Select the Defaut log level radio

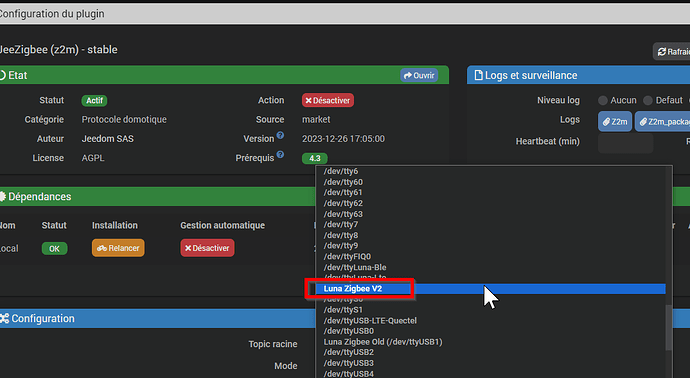pyautogui.click(x=648, y=100)
